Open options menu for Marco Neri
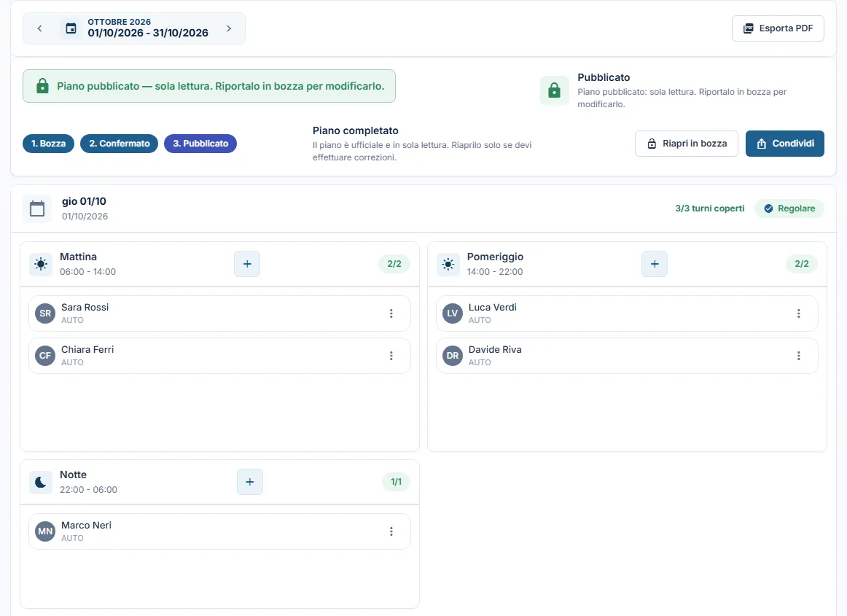The width and height of the screenshot is (847, 616). (391, 531)
